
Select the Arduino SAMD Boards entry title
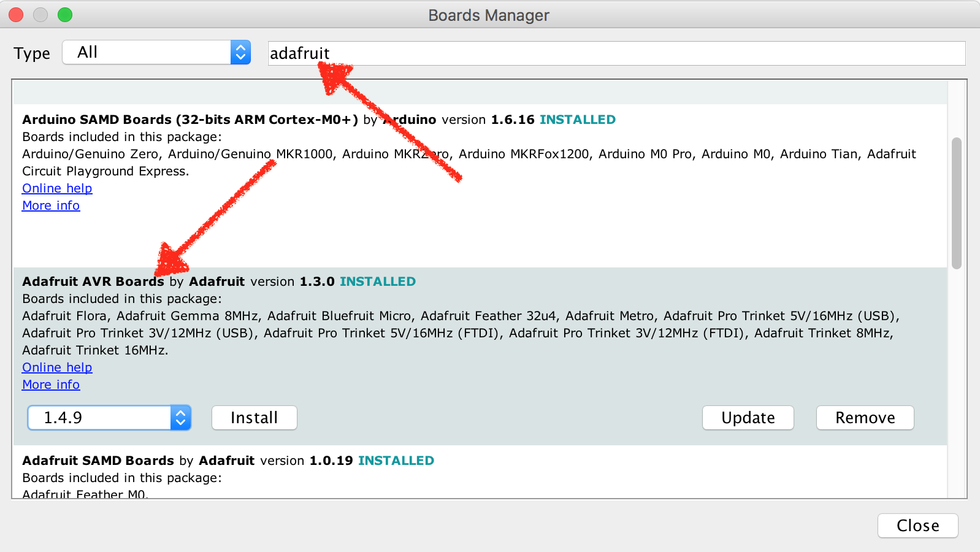190,120
